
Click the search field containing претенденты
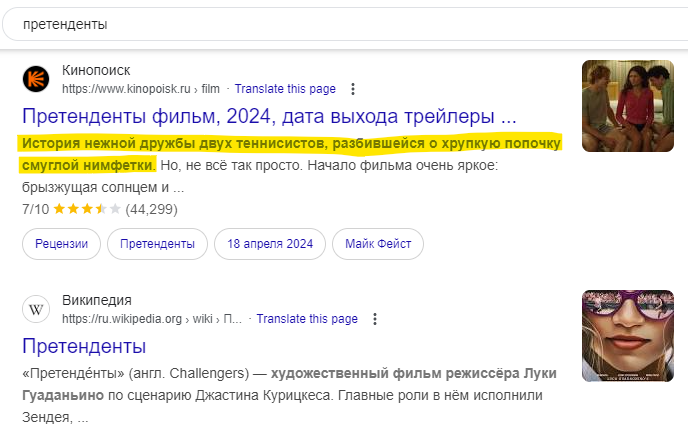click(347, 24)
